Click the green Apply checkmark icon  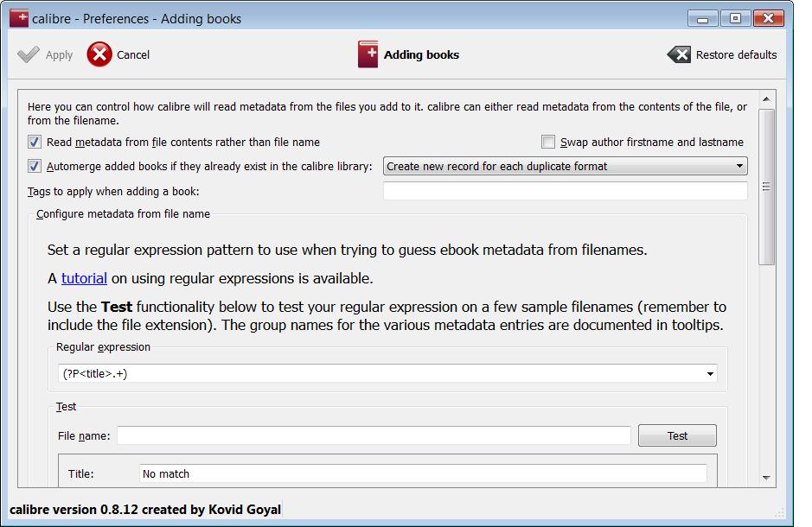pos(28,54)
